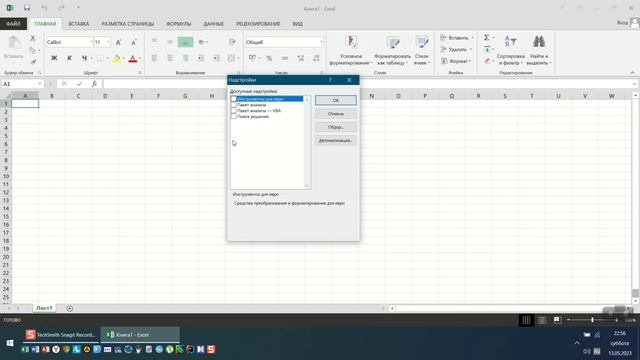640x360 pixels.
Task: Click Отмена in the Надстройки dialog
Action: click(336, 113)
